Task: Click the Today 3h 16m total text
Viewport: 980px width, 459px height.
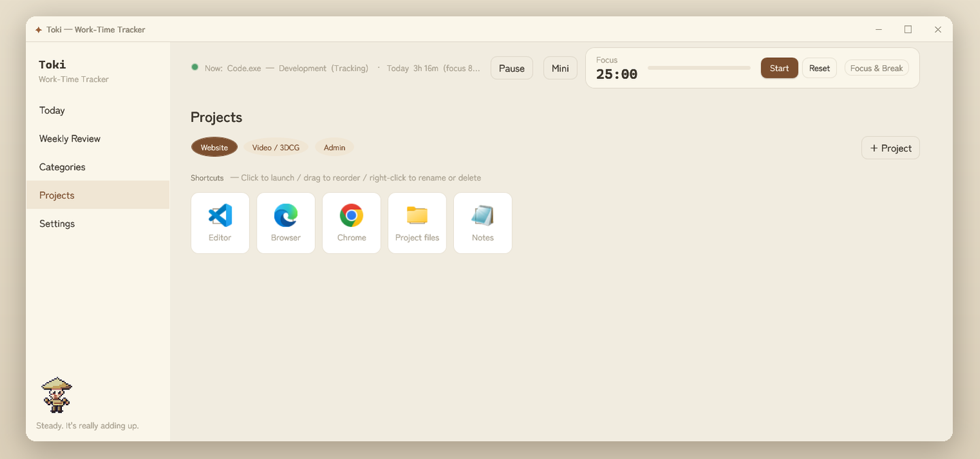Action: [x=412, y=68]
